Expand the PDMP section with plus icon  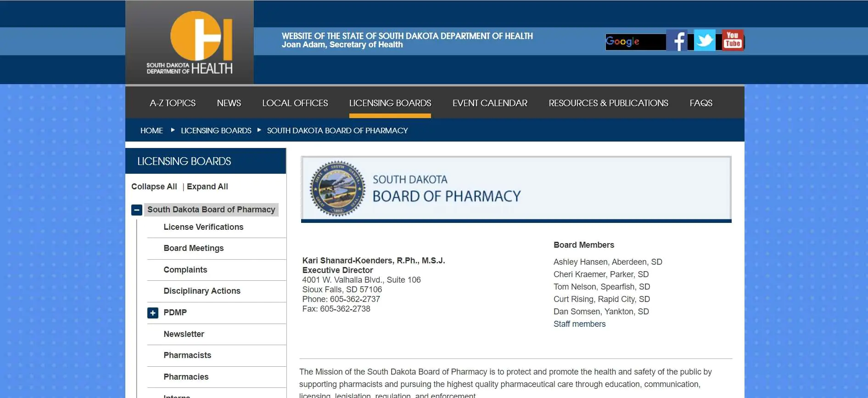[x=153, y=313]
